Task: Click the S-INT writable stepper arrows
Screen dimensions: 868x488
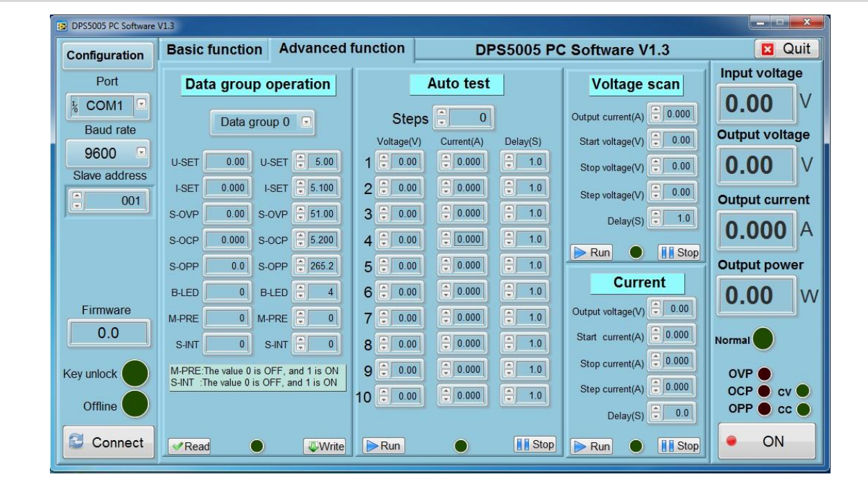Action: (301, 343)
